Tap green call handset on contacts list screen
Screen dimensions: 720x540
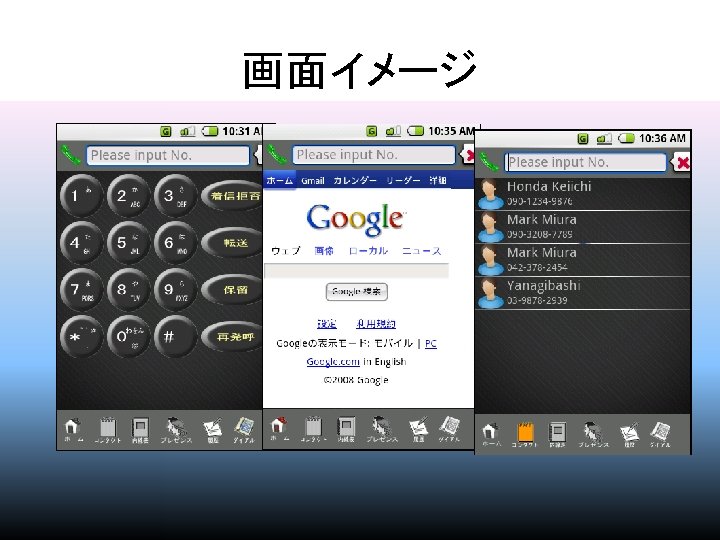tap(489, 162)
